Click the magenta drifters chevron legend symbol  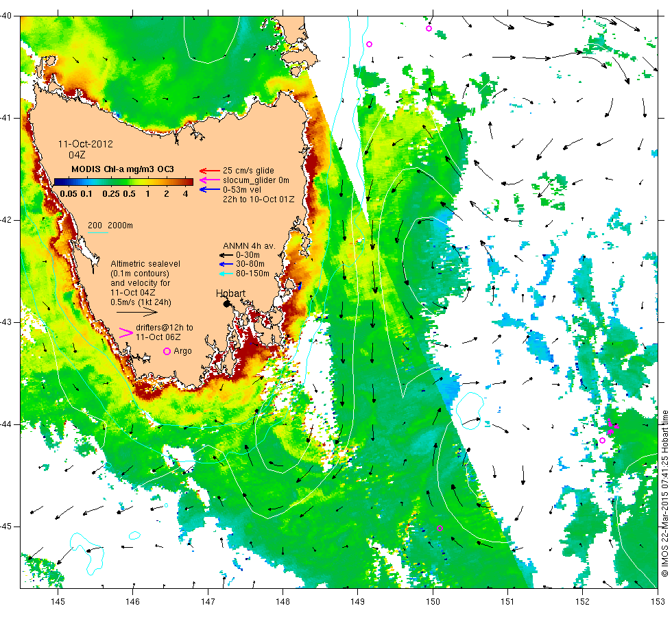tap(125, 333)
